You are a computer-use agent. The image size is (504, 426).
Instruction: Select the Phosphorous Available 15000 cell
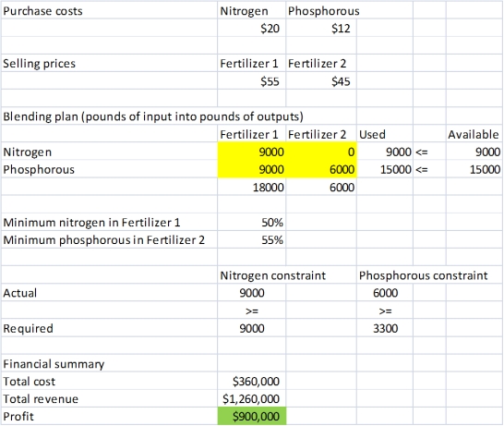[x=474, y=169]
